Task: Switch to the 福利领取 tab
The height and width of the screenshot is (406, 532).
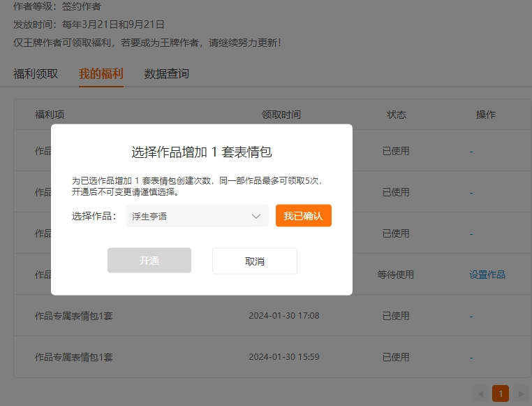Action: click(36, 74)
